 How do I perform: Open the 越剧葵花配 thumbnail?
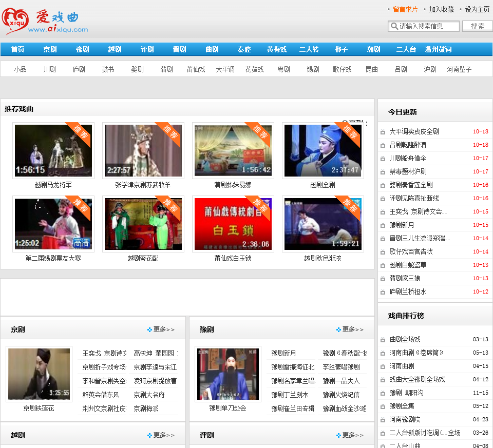[143, 224]
